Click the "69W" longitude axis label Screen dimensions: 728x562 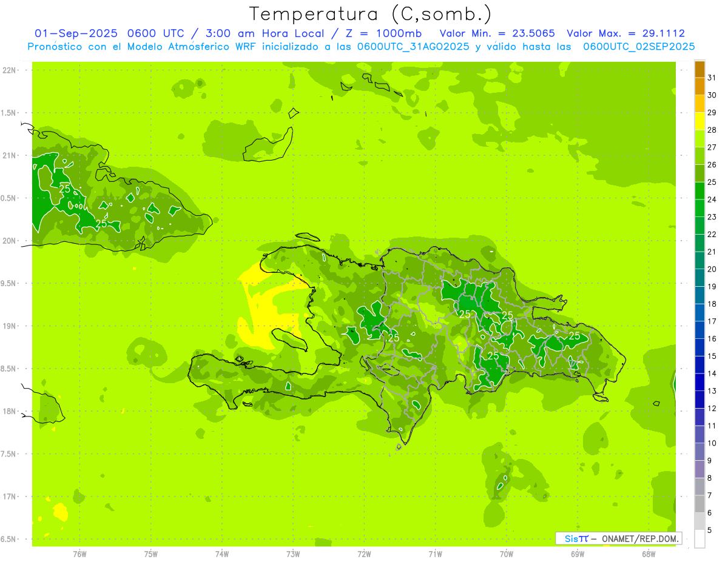coord(578,554)
